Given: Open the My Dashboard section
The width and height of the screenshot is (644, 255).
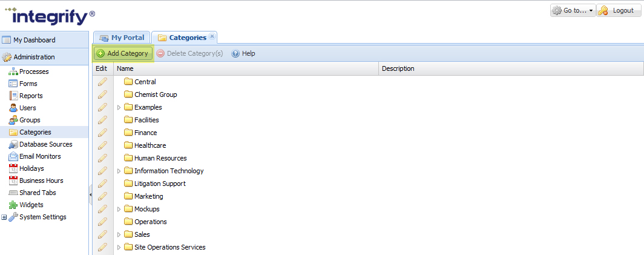Looking at the screenshot, I should coord(44,40).
